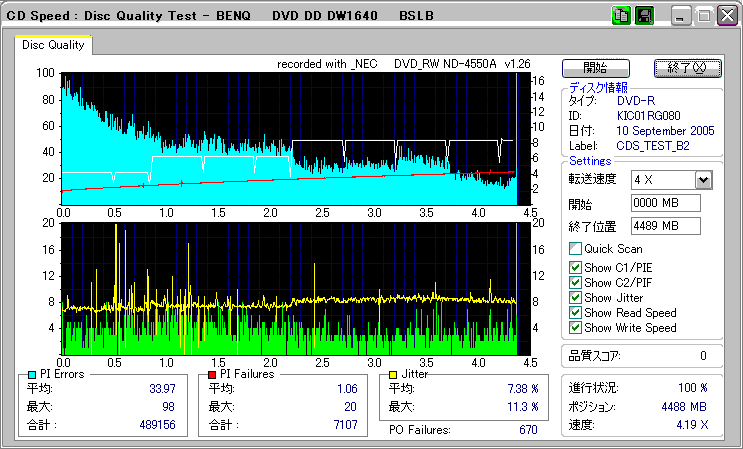Uncheck Show C1/PIE option

click(x=575, y=267)
